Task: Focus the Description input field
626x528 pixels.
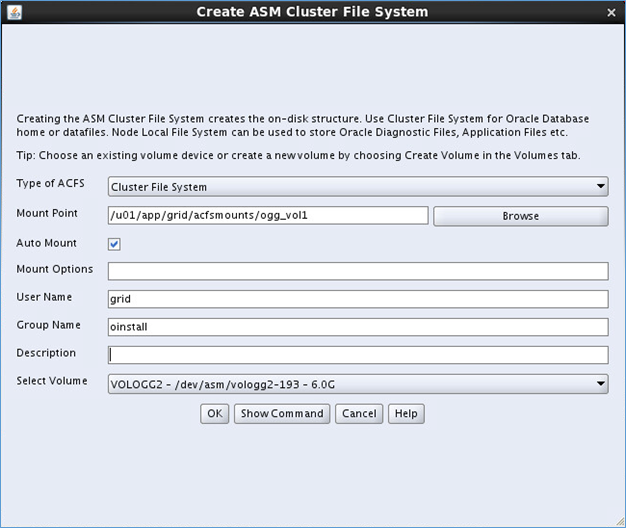Action: point(358,355)
